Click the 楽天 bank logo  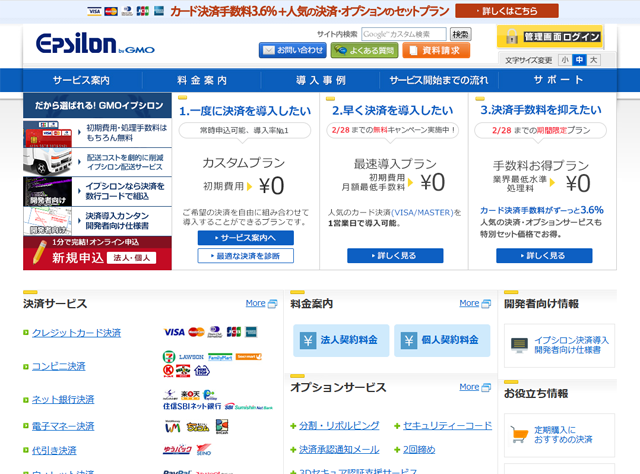pos(190,395)
